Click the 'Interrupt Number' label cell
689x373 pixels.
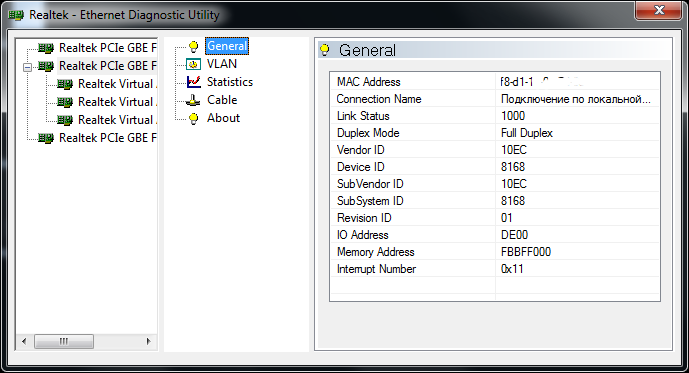pyautogui.click(x=413, y=269)
